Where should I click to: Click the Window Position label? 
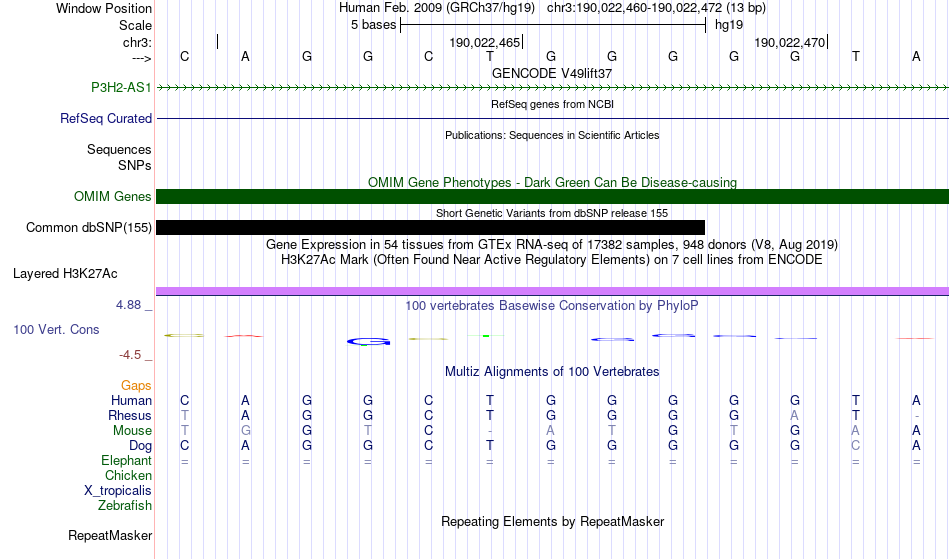pos(104,8)
